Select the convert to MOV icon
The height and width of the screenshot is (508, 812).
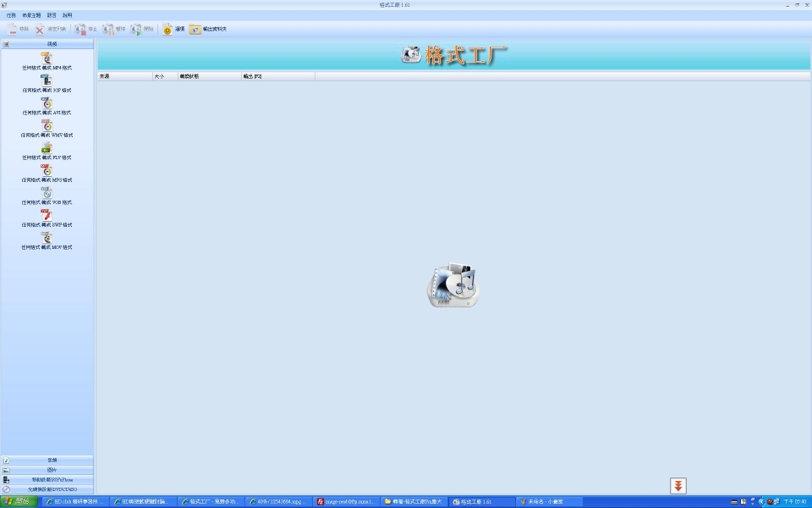[47, 238]
